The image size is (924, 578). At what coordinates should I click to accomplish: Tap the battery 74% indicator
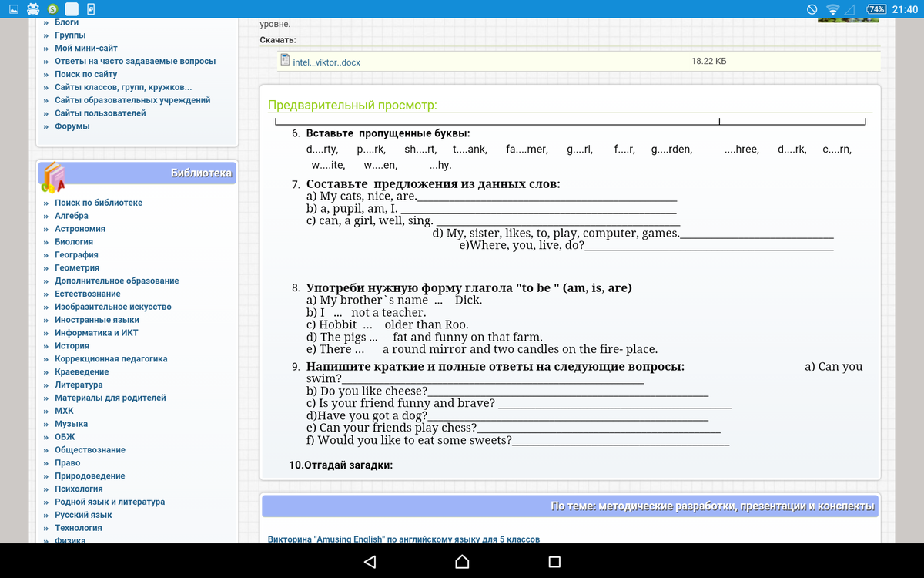pyautogui.click(x=875, y=9)
